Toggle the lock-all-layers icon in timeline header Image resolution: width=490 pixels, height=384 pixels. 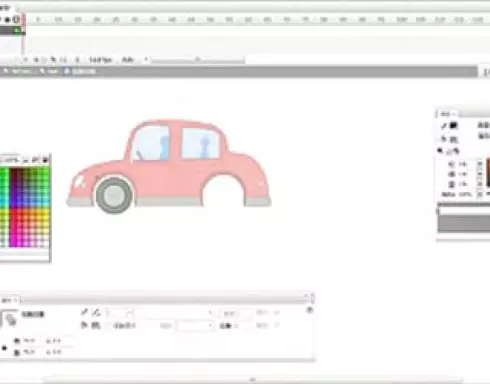[x=8, y=20]
